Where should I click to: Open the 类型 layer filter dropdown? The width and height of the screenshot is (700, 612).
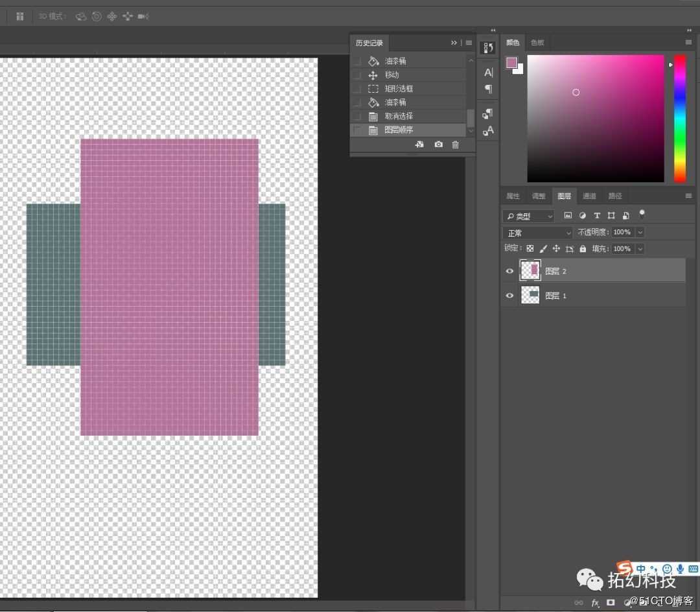(529, 216)
